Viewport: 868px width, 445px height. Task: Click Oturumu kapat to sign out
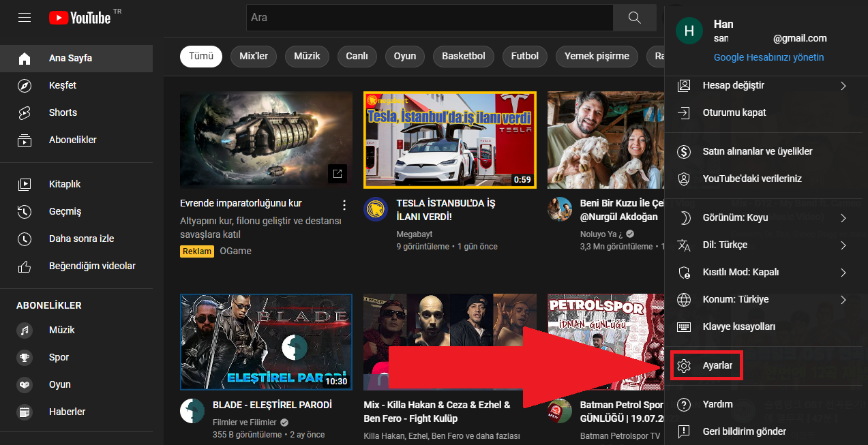point(734,113)
